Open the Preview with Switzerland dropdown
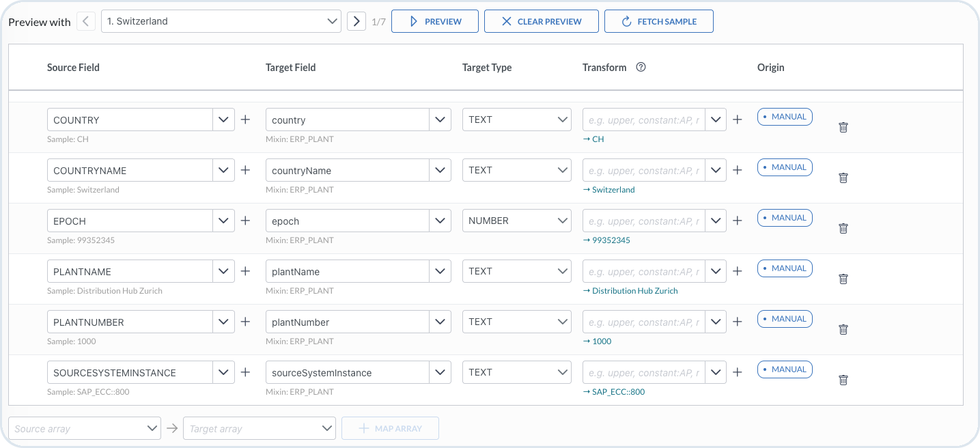Viewport: 980px width, 448px height. point(221,21)
